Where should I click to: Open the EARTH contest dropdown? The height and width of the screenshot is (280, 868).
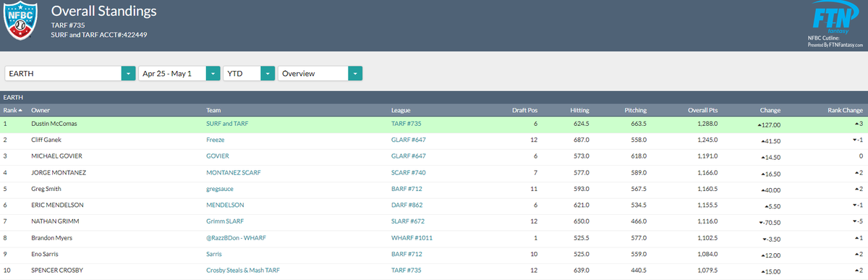[x=69, y=74]
